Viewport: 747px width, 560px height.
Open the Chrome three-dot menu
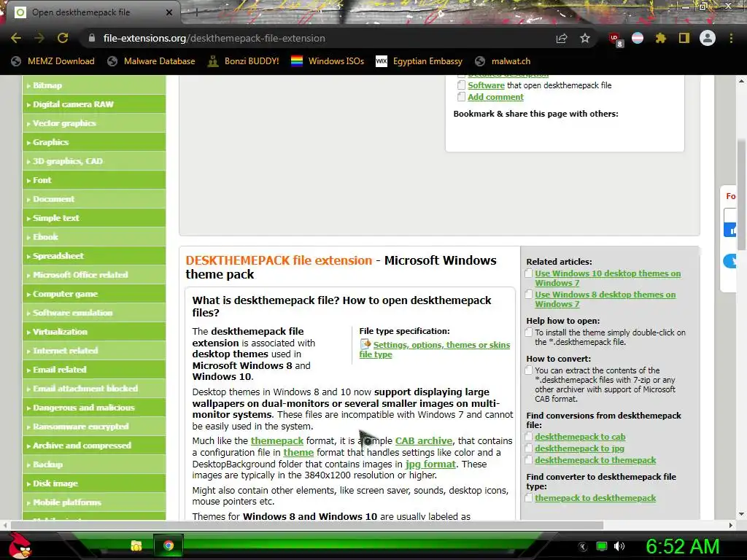[x=731, y=38]
